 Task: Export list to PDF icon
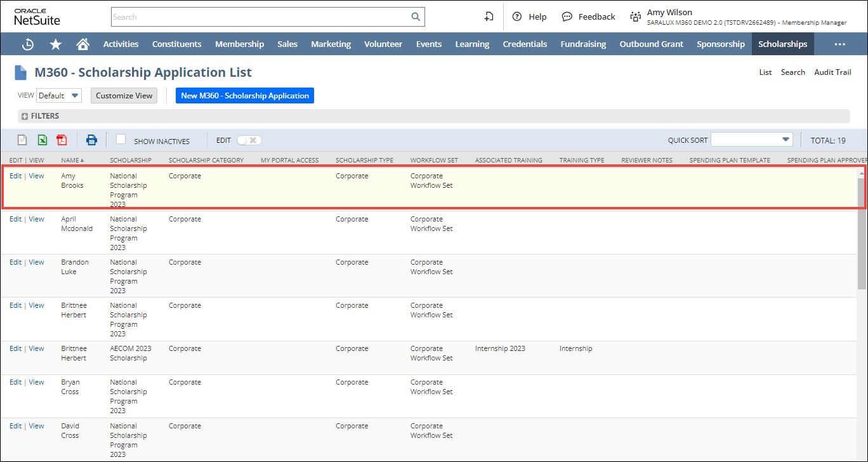coord(62,140)
